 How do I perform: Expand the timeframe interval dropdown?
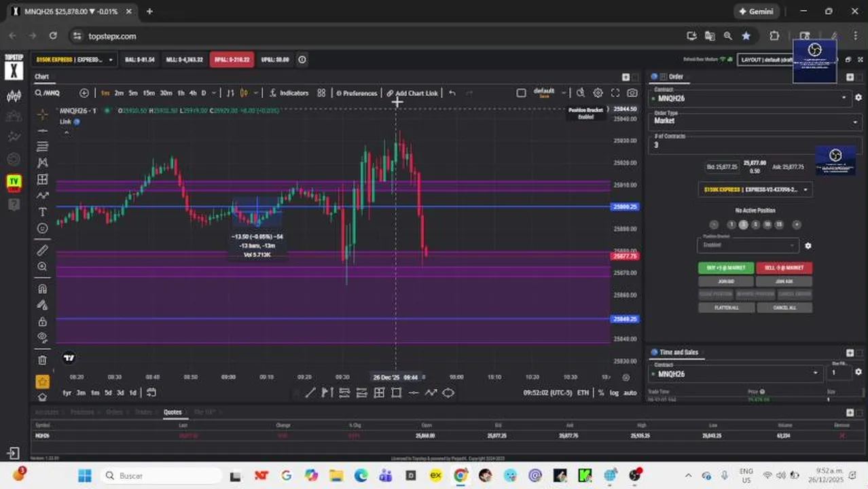(x=214, y=93)
